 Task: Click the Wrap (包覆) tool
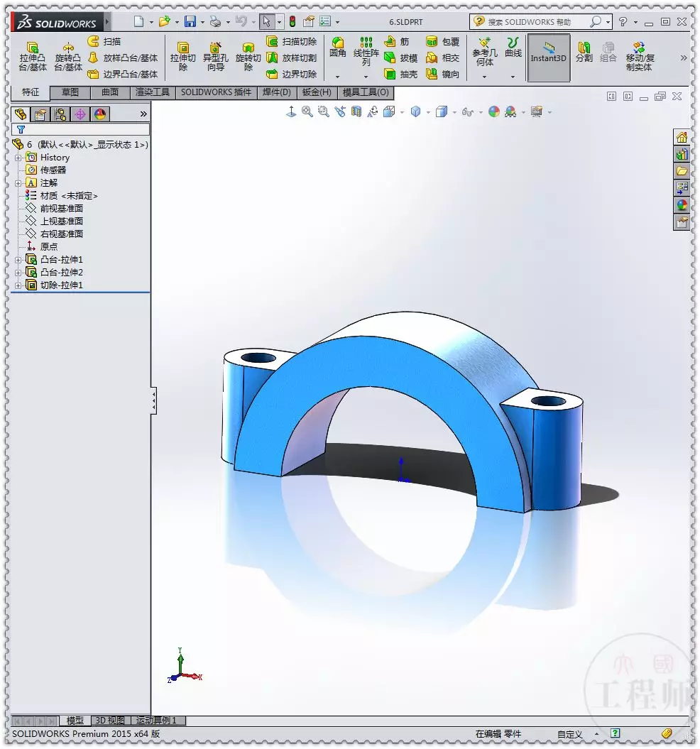pyautogui.click(x=442, y=42)
